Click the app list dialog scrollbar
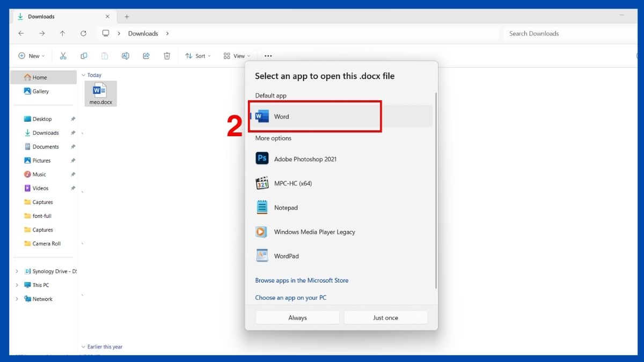 [x=436, y=190]
